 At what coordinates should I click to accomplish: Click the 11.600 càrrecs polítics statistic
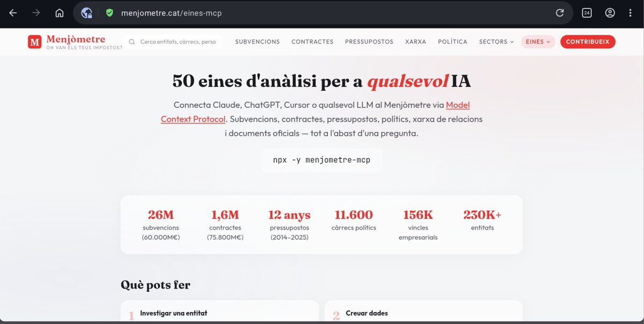(x=354, y=220)
